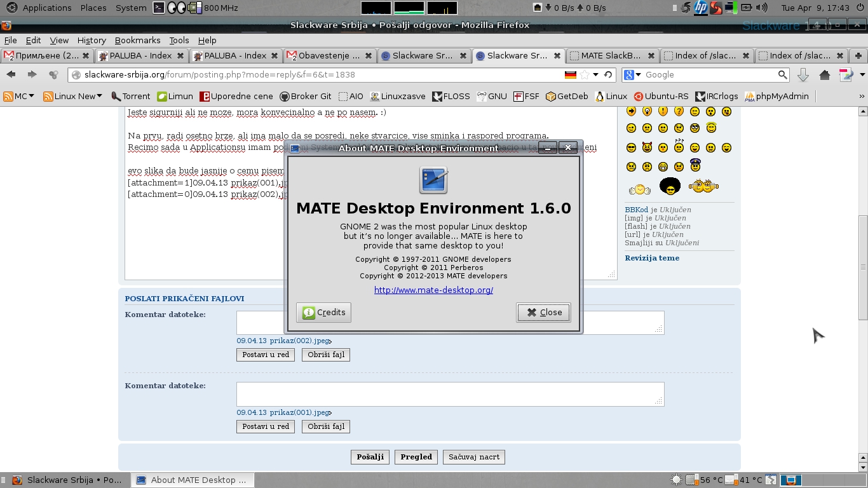Insert the police cap smiley
The height and width of the screenshot is (488, 868).
(x=695, y=166)
